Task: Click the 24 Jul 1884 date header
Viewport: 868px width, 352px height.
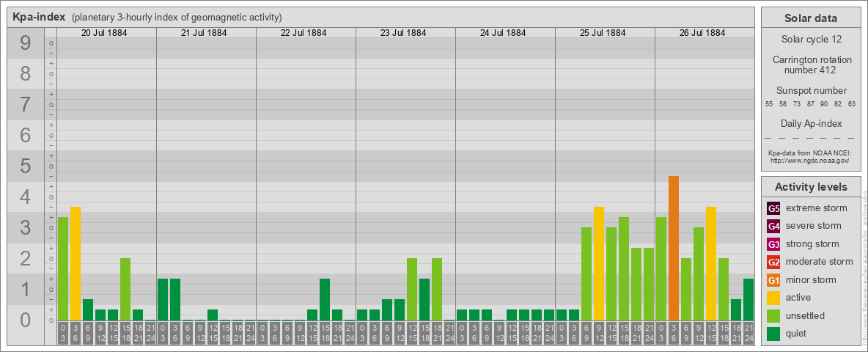Action: pyautogui.click(x=503, y=33)
